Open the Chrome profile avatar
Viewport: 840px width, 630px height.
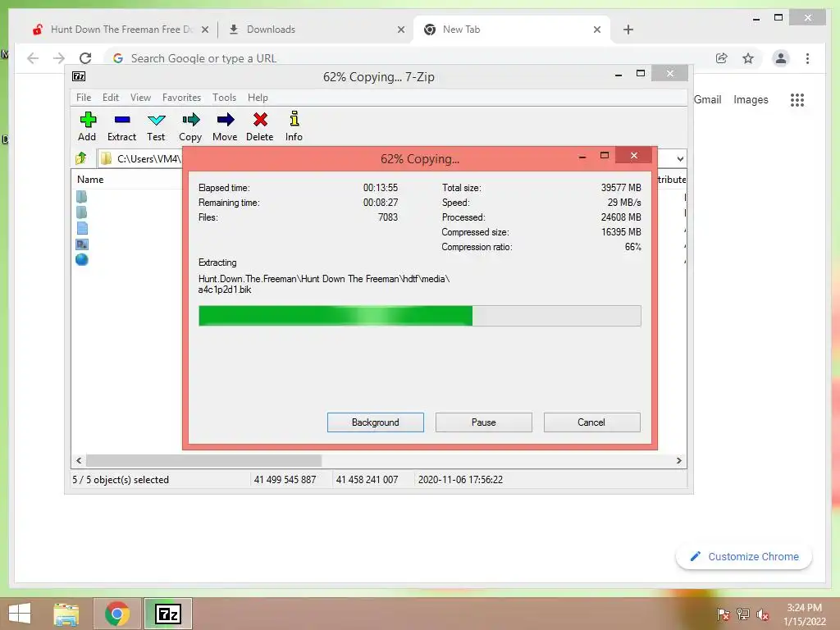click(781, 58)
